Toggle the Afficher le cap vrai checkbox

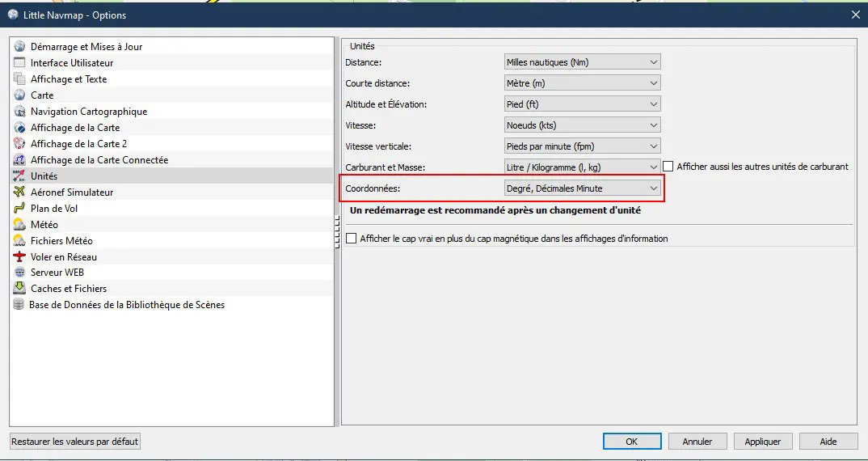351,239
